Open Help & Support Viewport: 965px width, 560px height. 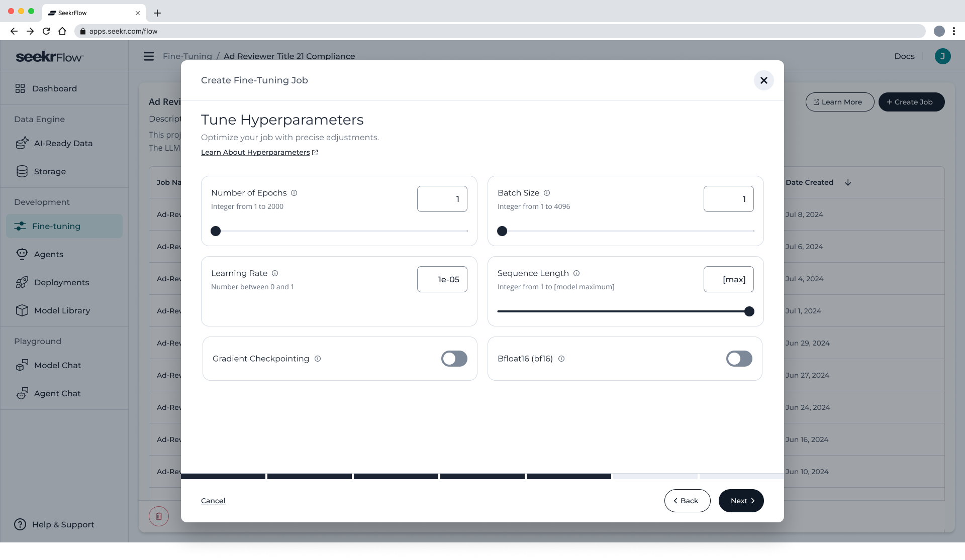(x=54, y=524)
